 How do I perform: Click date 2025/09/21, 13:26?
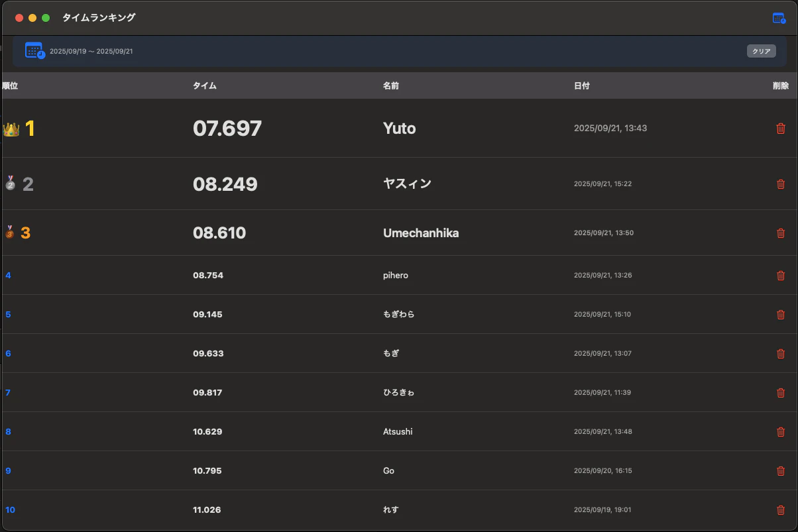[603, 276]
